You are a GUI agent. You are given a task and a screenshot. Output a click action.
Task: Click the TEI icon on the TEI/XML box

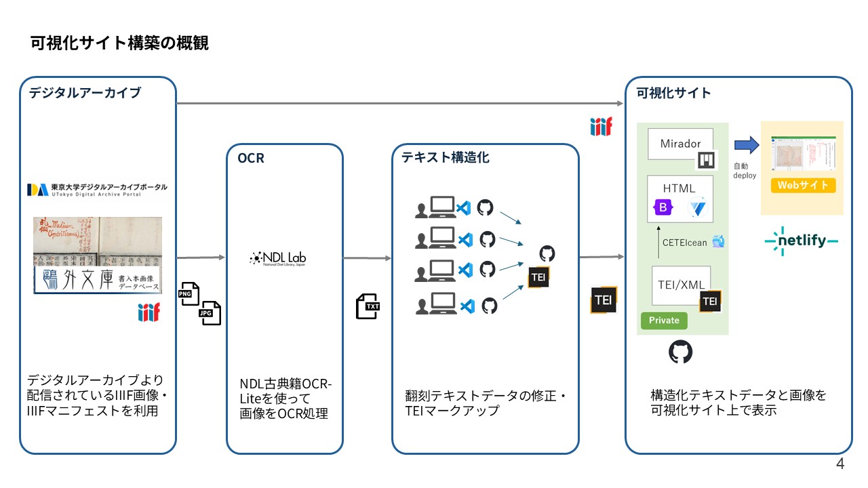click(709, 301)
